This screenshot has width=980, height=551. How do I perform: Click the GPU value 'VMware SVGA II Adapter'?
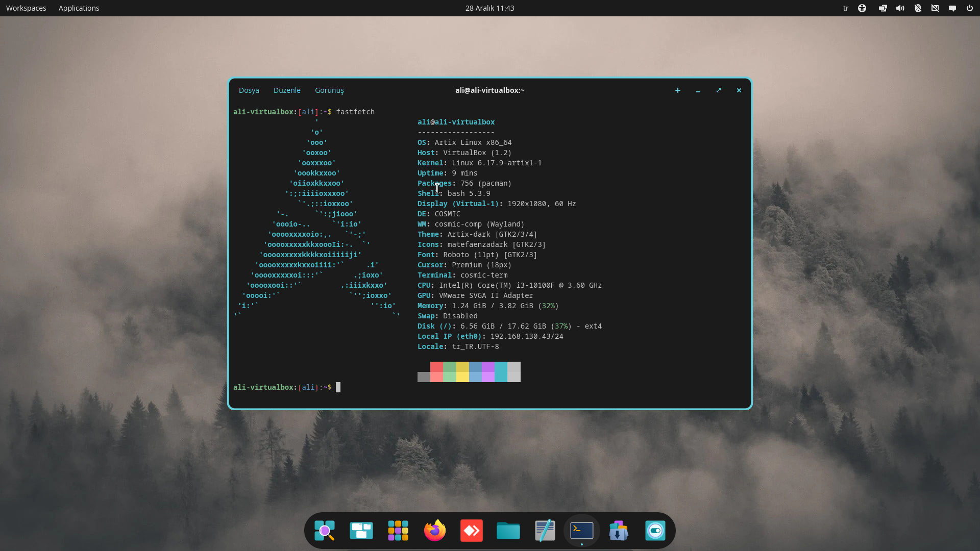coord(486,295)
